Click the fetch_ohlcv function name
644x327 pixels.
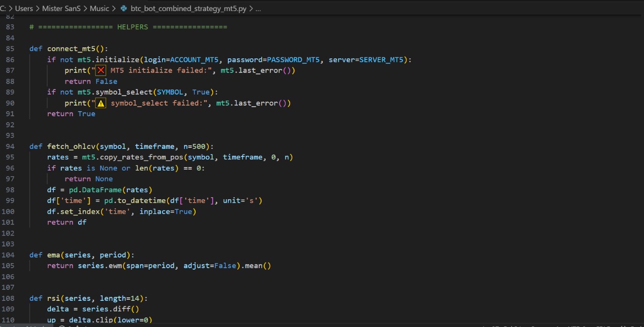(71, 146)
